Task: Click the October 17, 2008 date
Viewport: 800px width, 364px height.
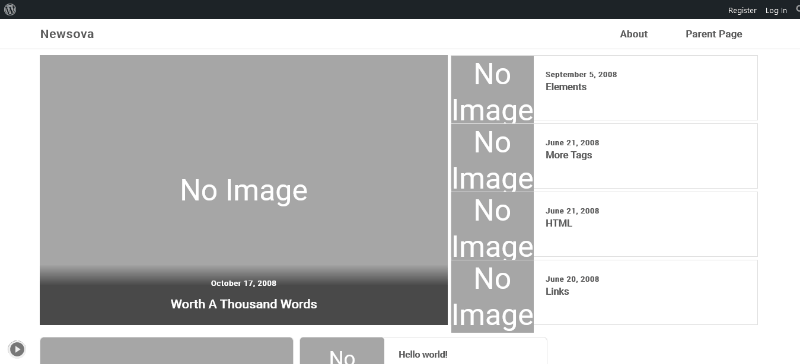Action: 244,283
